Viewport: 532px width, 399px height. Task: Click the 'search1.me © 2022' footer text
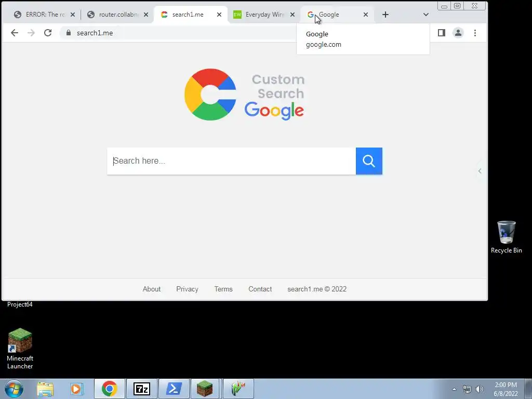[317, 289]
